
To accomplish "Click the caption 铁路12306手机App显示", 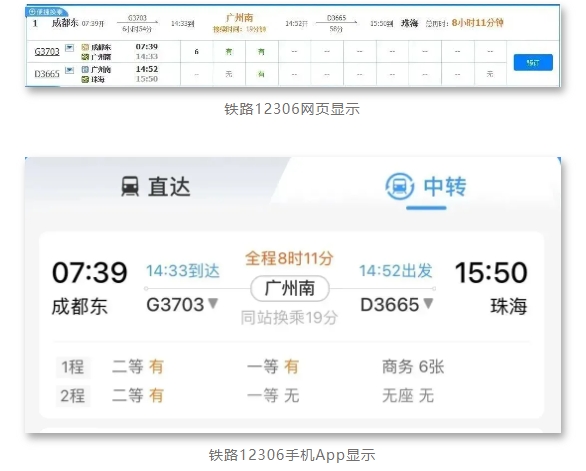I will pos(292,455).
